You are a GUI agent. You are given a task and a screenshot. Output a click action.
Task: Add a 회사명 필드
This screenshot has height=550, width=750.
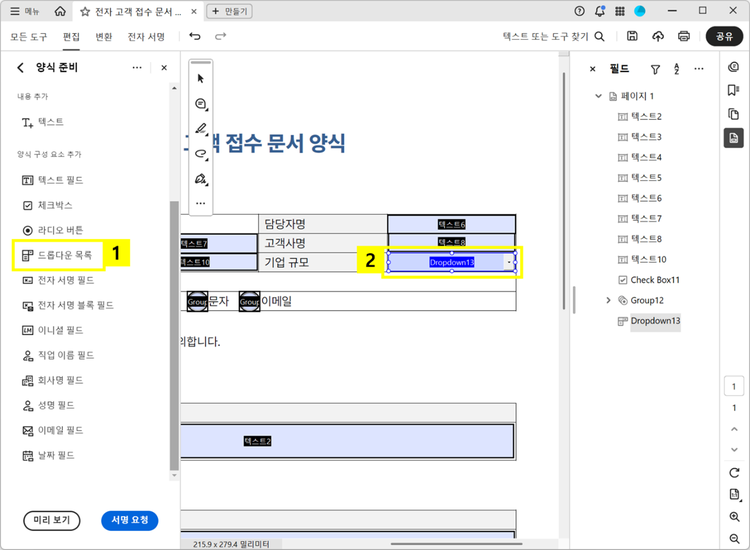pyautogui.click(x=53, y=380)
